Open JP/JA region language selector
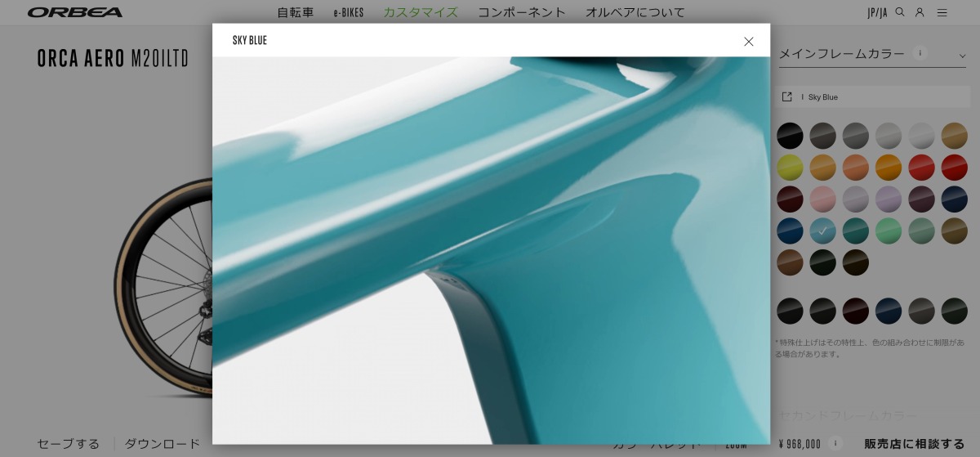Screen dimensions: 980x457 click(x=876, y=12)
